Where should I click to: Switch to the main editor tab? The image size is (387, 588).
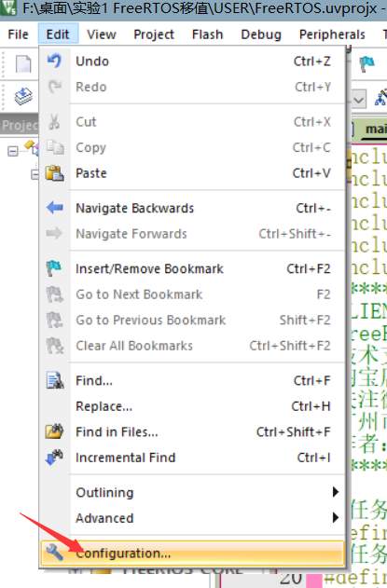point(374,130)
